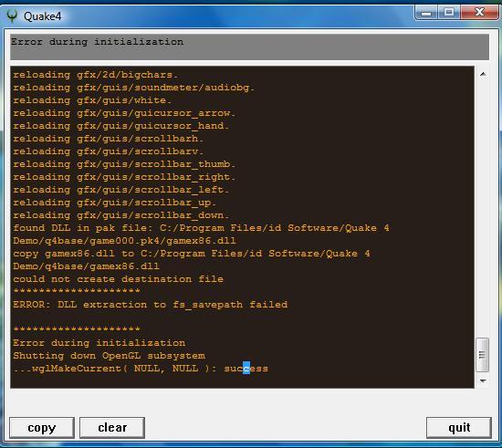Click the highlighted character in 'success'
The image size is (502, 448).
[x=246, y=368]
